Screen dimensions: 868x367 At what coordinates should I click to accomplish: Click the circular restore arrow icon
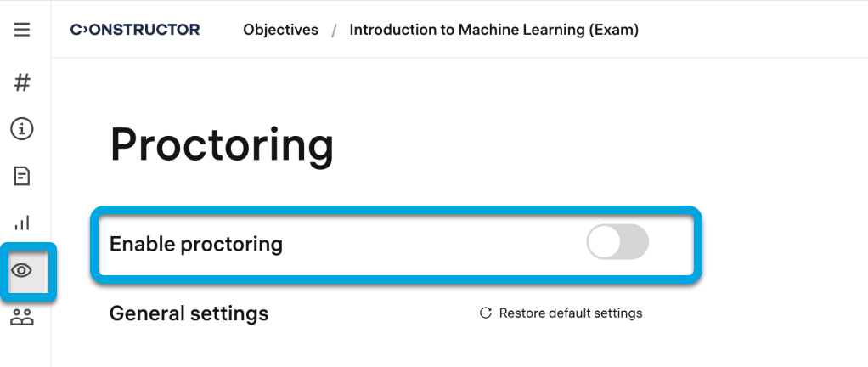tap(486, 313)
